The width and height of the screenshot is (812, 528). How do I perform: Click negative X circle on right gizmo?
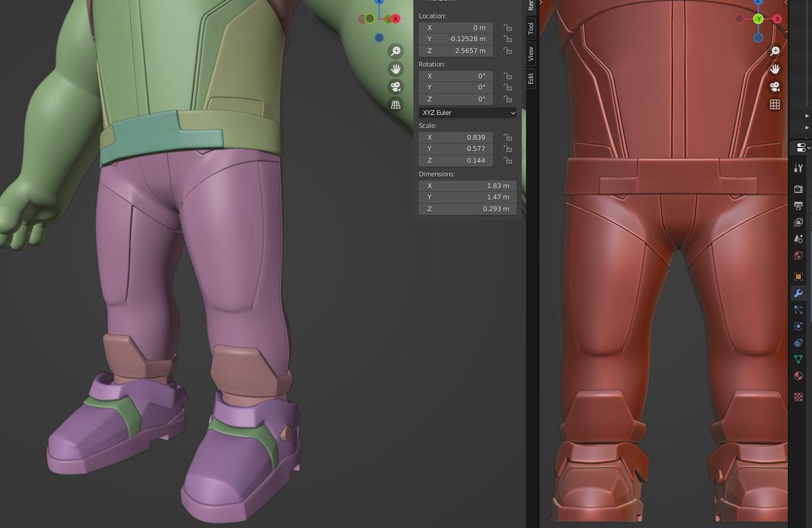tap(740, 19)
